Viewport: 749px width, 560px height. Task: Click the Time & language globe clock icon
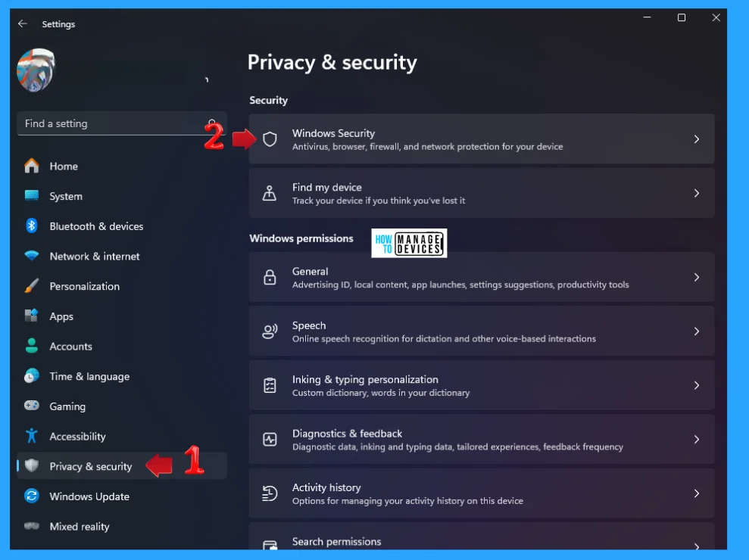point(32,375)
